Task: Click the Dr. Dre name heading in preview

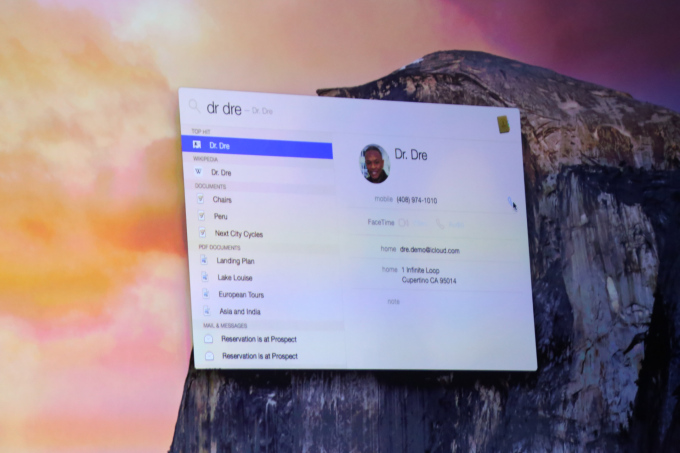Action: click(x=411, y=155)
